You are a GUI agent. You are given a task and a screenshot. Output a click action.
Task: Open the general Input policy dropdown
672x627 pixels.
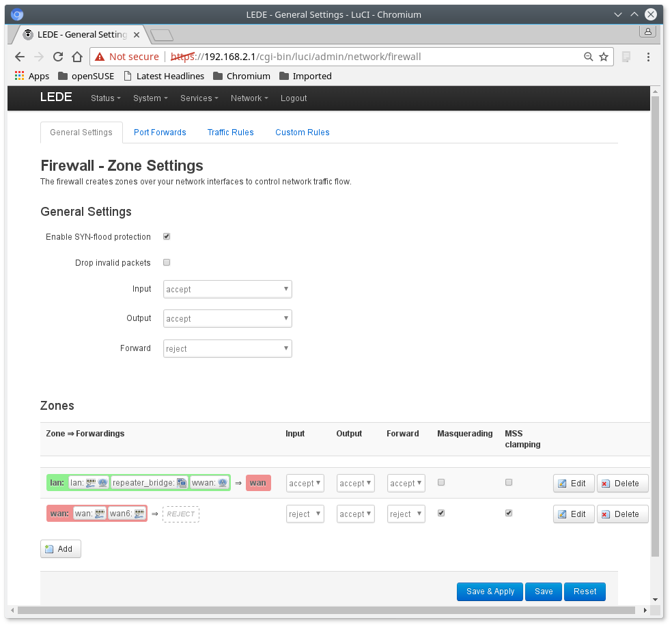pyautogui.click(x=227, y=289)
